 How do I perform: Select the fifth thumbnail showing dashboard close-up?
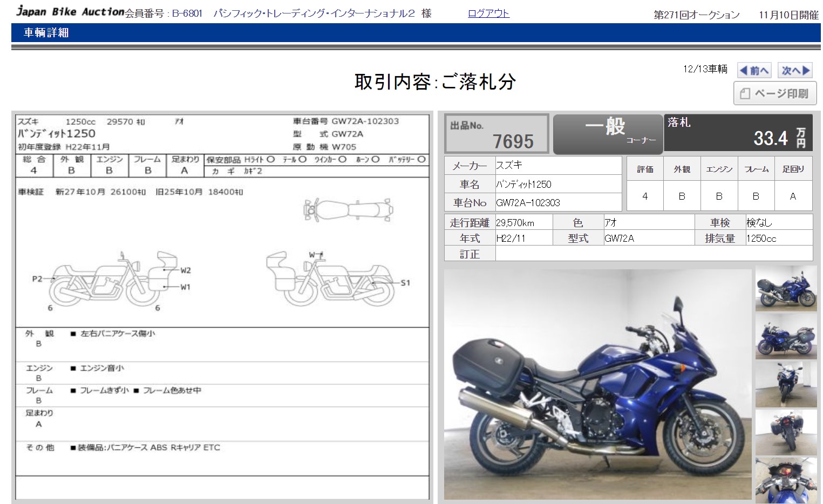pos(786,480)
